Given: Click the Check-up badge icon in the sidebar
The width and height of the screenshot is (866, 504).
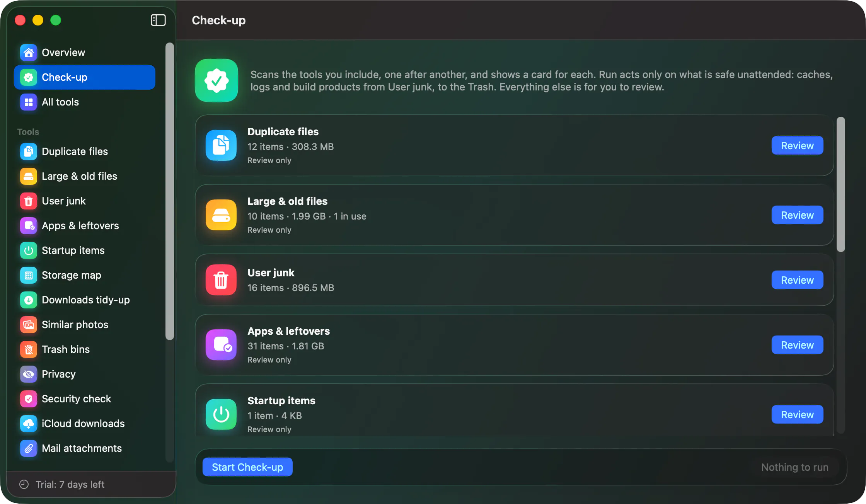Looking at the screenshot, I should click(29, 77).
